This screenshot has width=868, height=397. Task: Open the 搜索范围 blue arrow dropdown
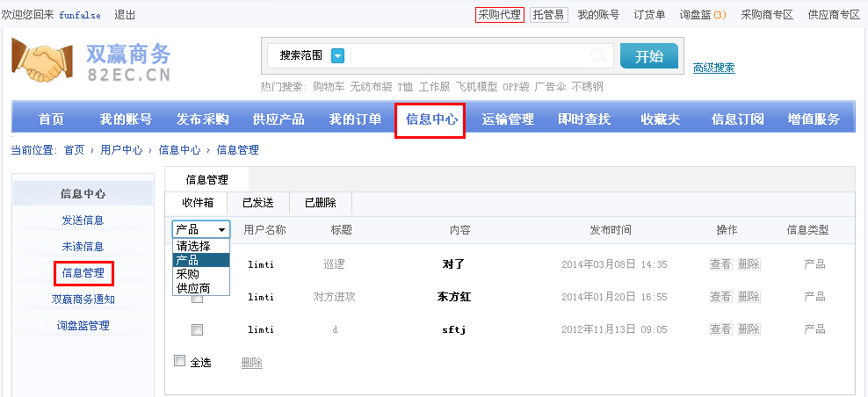pos(338,56)
